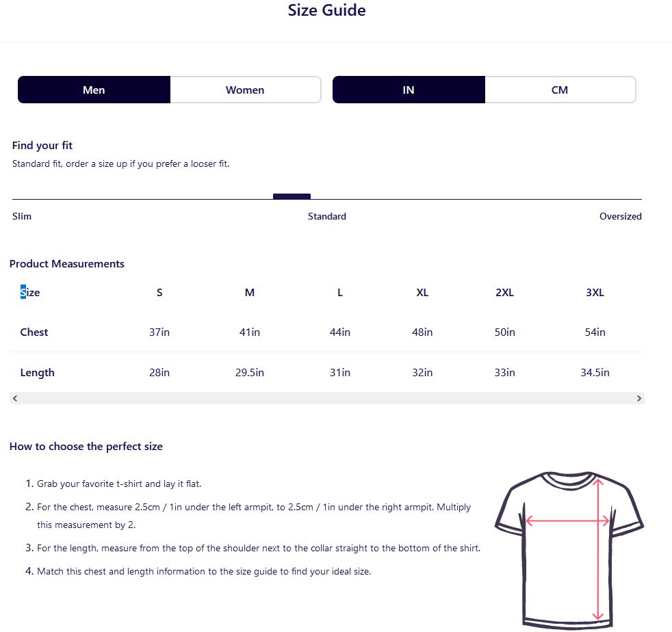Click the Standard fit label
Viewport: 672px width, 632px height.
pos(327,216)
